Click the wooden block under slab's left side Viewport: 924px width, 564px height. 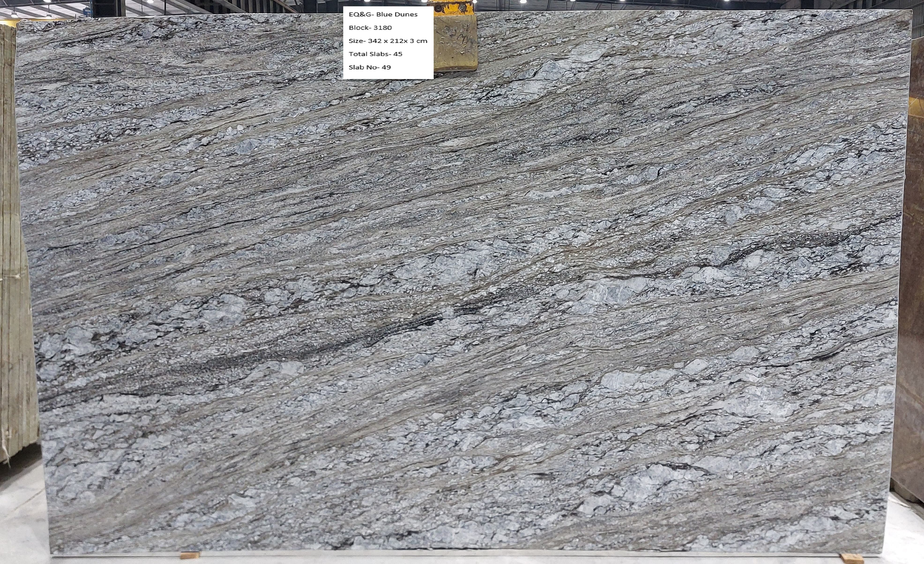(x=189, y=555)
